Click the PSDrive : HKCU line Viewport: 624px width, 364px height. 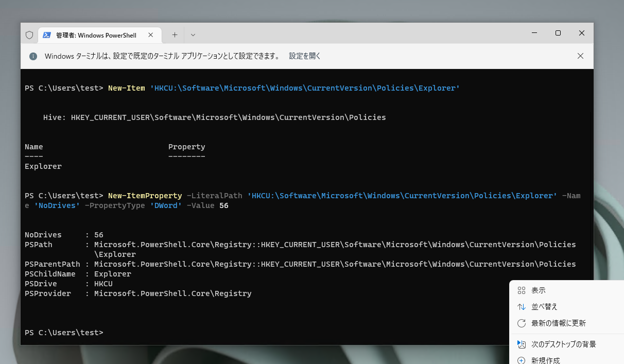point(68,284)
